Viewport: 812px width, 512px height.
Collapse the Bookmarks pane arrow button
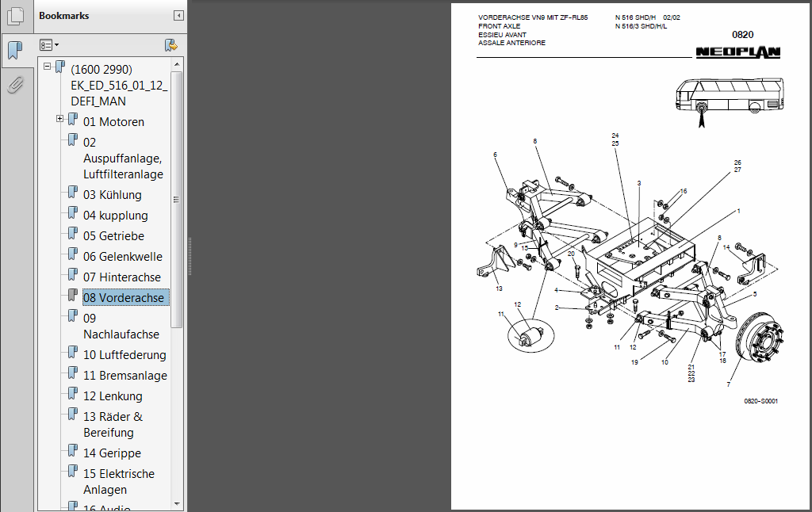[x=178, y=16]
